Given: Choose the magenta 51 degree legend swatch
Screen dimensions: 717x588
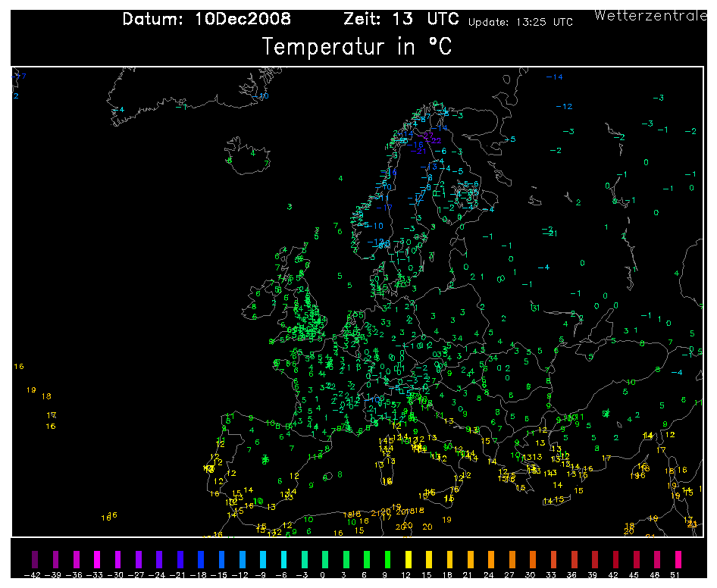Looking at the screenshot, I should click(678, 559).
